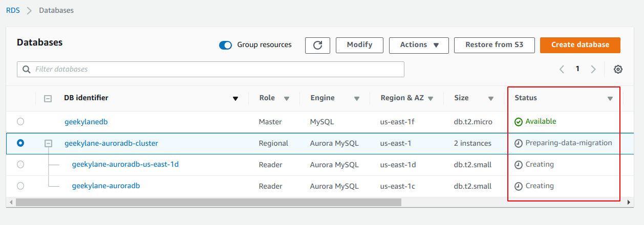The height and width of the screenshot is (225, 644).
Task: Open the Actions dropdown menu
Action: (x=419, y=45)
